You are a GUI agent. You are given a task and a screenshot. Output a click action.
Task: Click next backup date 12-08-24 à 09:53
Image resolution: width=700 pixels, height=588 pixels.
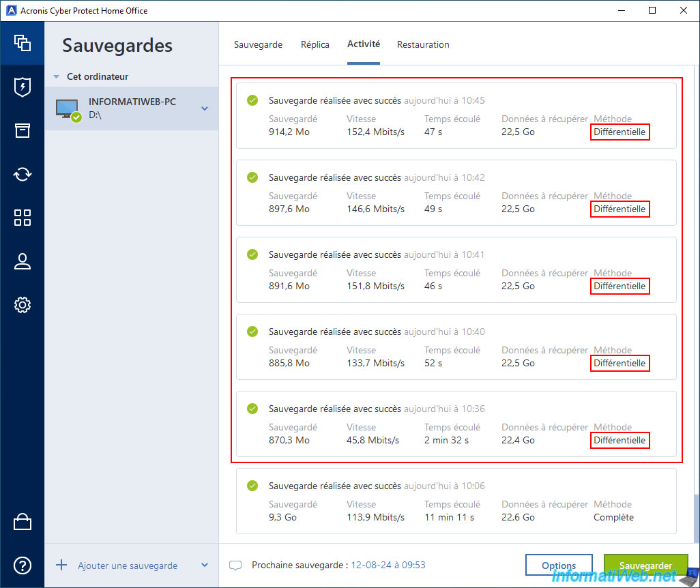pyautogui.click(x=388, y=565)
